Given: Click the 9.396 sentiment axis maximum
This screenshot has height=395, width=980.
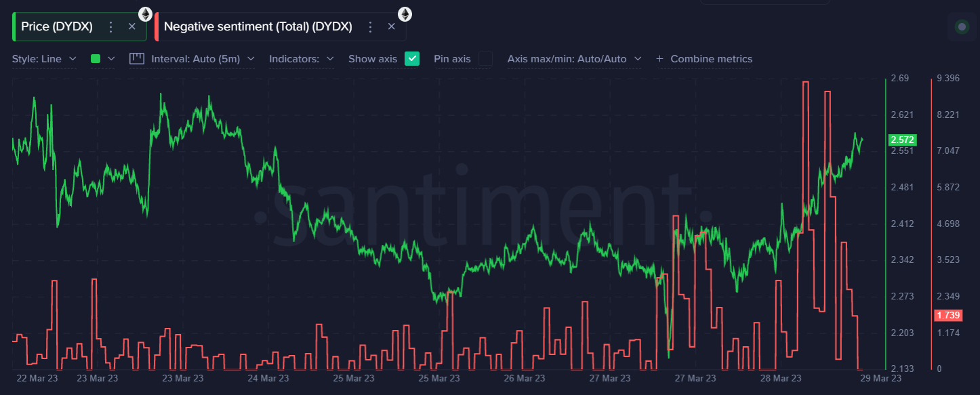Looking at the screenshot, I should [947, 79].
